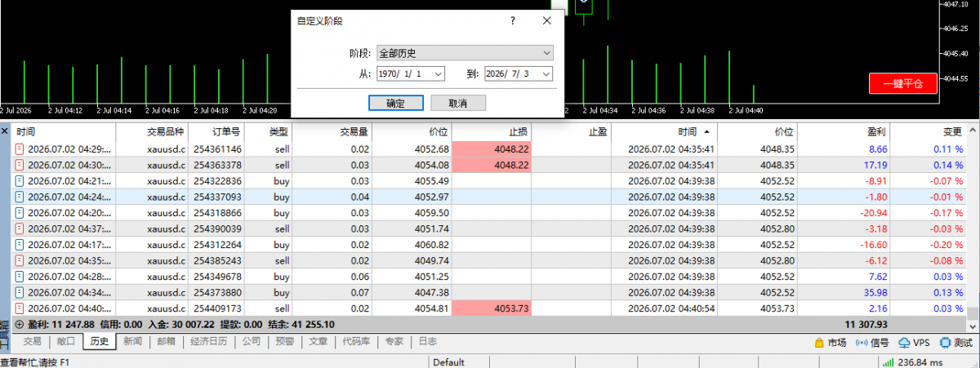Click the 止损 column header
Screen dimensions: 980x368
pos(492,131)
